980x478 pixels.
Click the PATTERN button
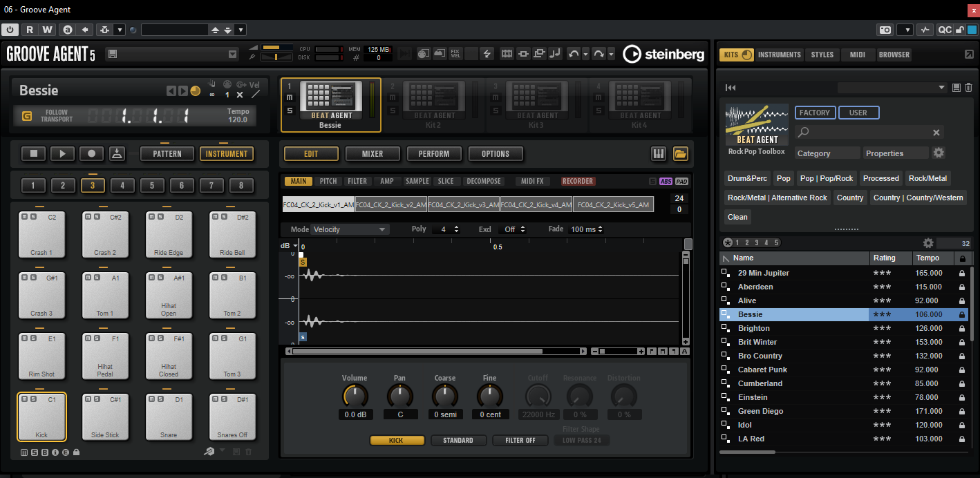point(167,153)
